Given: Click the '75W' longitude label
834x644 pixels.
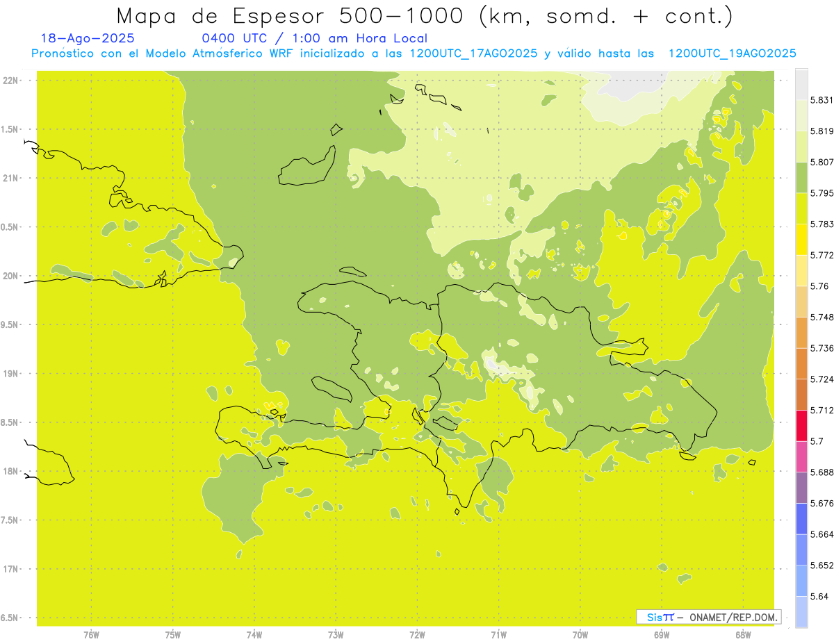Looking at the screenshot, I should pyautogui.click(x=173, y=634).
